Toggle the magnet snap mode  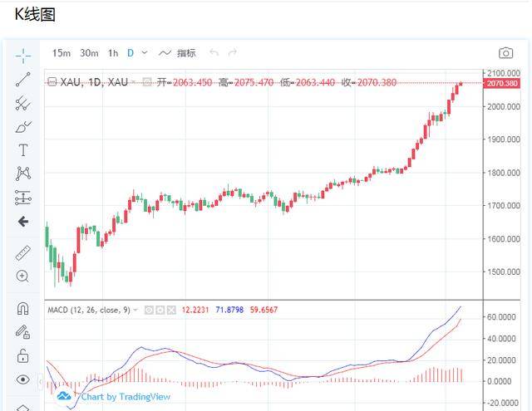click(x=22, y=308)
